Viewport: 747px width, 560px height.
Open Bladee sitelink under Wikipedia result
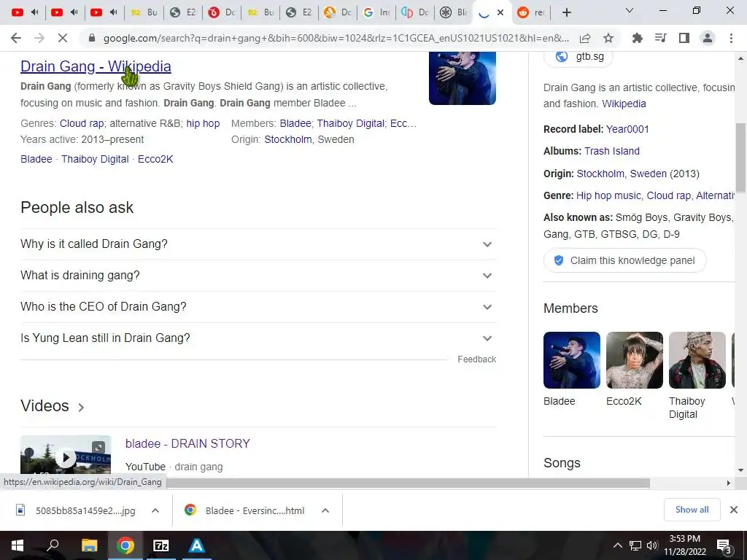(x=36, y=159)
